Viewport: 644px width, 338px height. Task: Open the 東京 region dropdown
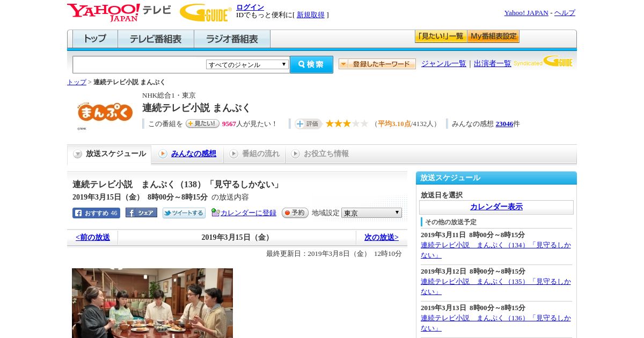point(371,213)
